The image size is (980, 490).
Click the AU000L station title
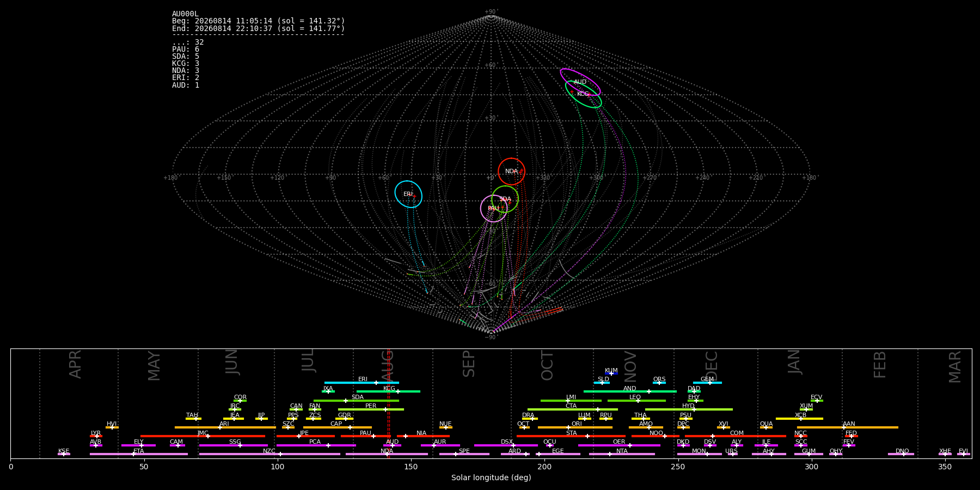pos(185,14)
